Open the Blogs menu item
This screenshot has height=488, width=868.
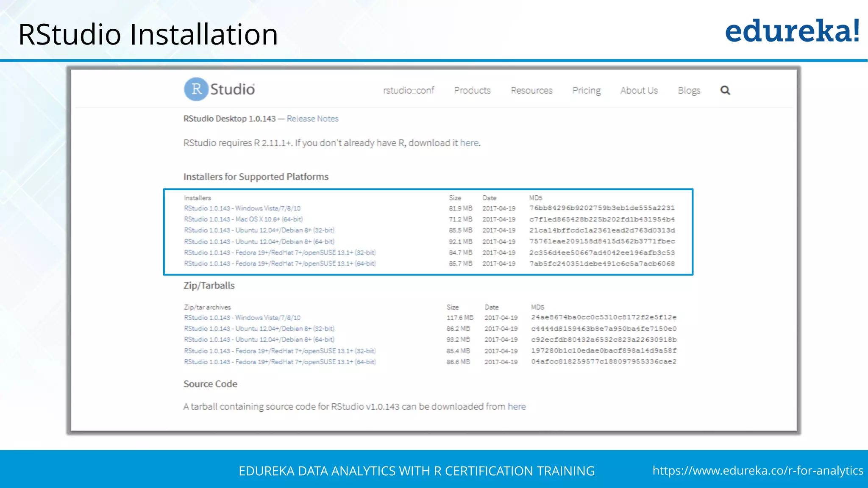point(689,91)
